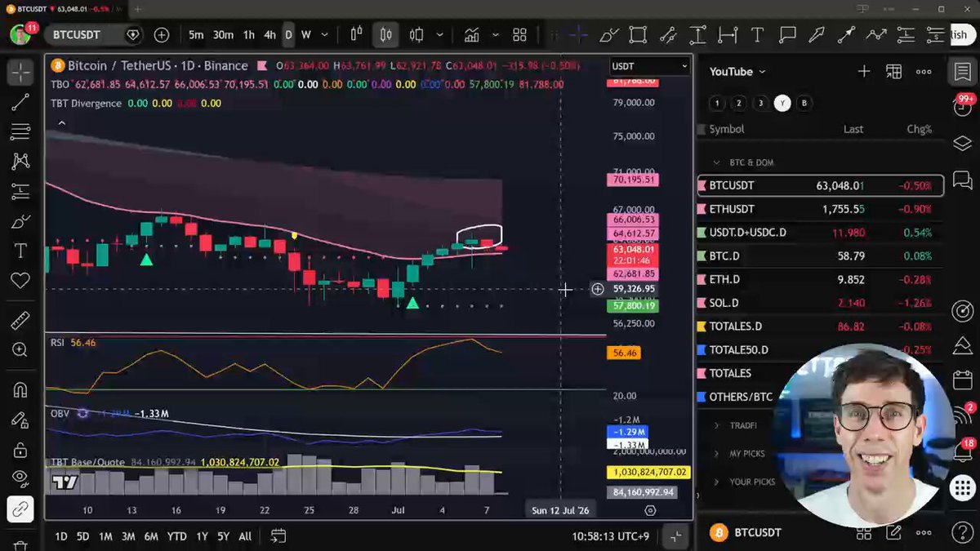The height and width of the screenshot is (551, 980).
Task: Add symbol to watchlist with plus icon
Action: (864, 72)
